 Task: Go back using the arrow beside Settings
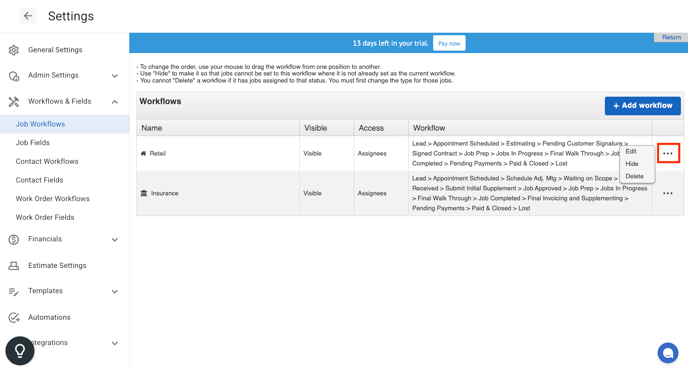click(28, 16)
